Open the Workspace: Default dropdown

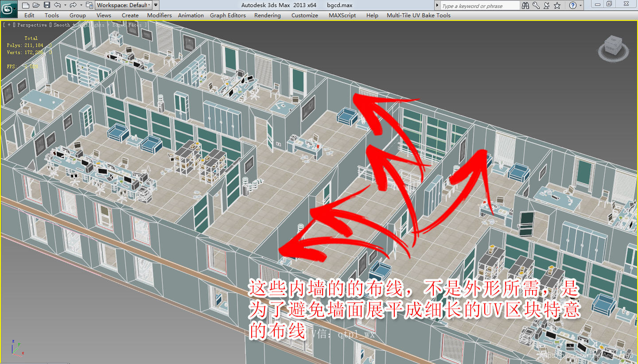[x=124, y=5]
